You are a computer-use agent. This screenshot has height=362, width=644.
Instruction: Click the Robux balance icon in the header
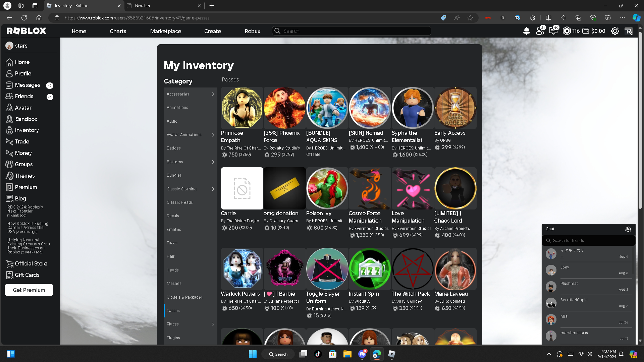pyautogui.click(x=567, y=31)
